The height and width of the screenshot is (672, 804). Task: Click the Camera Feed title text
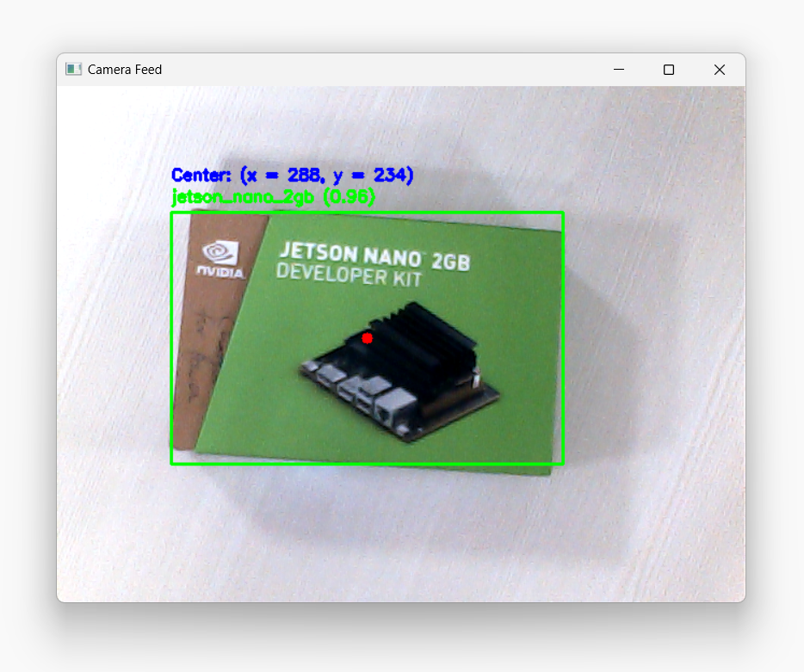pyautogui.click(x=125, y=69)
